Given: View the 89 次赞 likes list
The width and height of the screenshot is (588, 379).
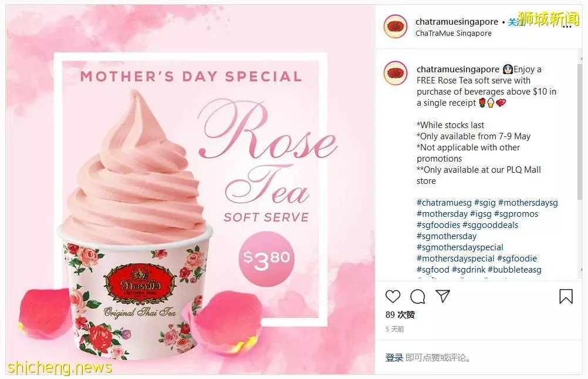Looking at the screenshot, I should tap(400, 315).
